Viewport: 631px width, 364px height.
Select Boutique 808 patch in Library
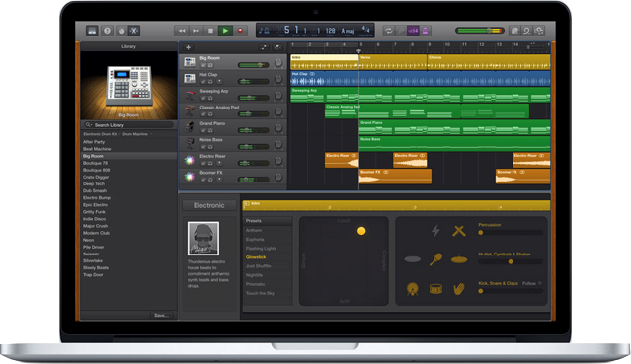click(x=95, y=170)
